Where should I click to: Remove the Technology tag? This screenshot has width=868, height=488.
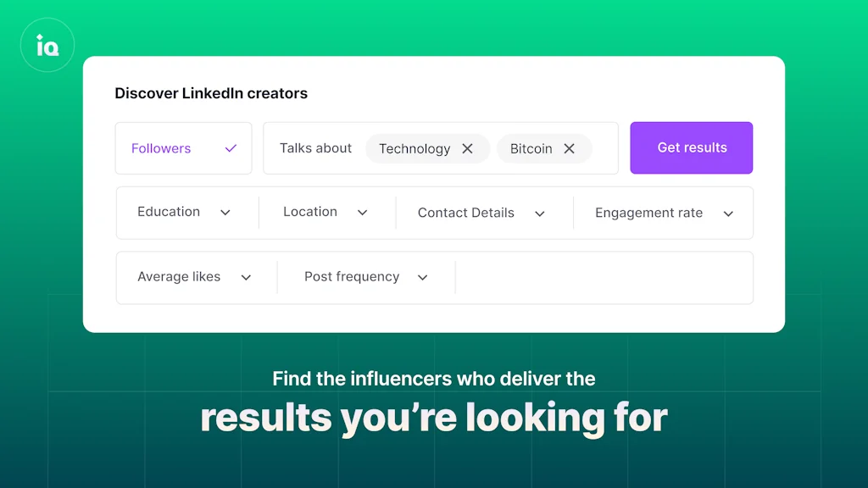tap(467, 148)
